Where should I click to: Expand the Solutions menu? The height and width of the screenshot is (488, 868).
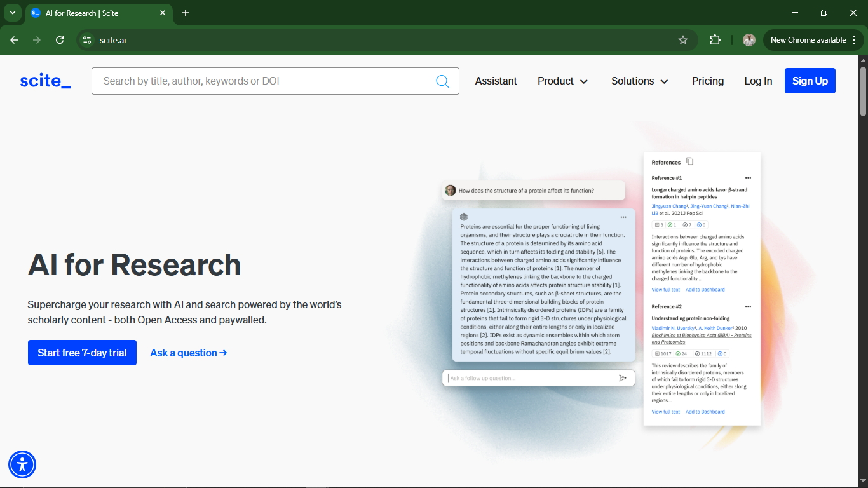point(640,81)
